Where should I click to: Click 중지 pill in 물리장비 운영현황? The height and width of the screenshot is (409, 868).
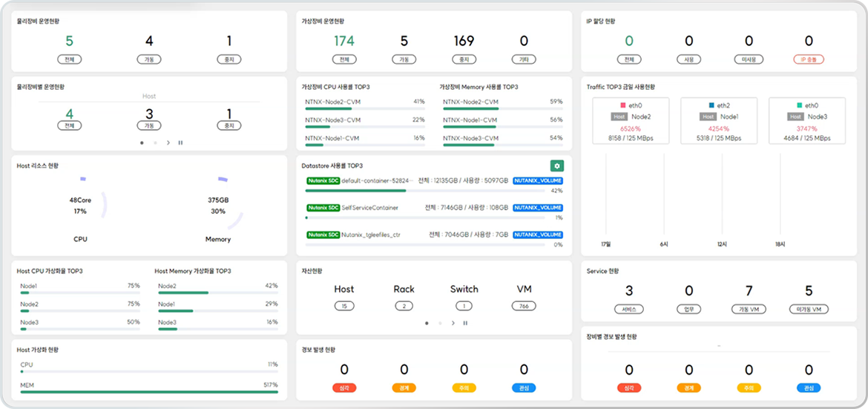tap(229, 59)
